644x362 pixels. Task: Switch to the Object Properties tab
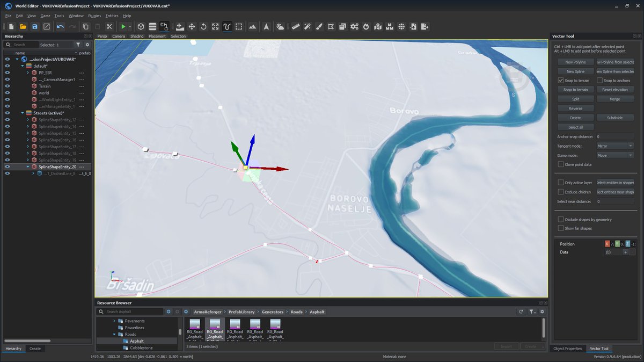point(568,349)
